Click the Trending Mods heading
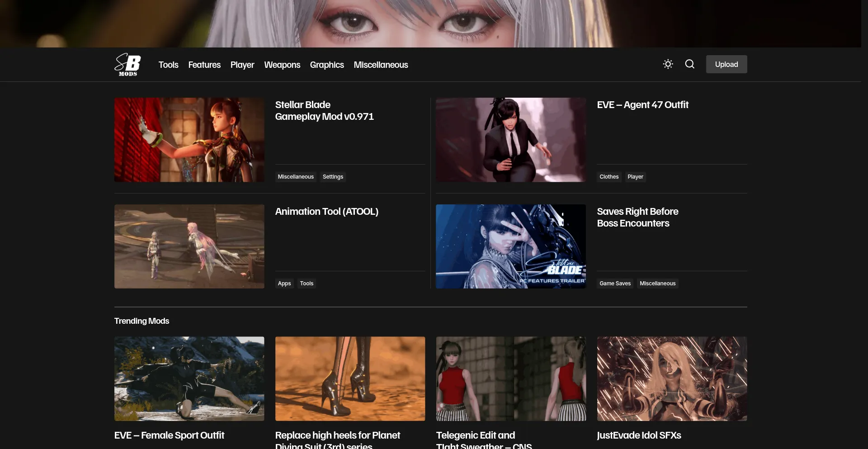868x449 pixels. pyautogui.click(x=142, y=321)
